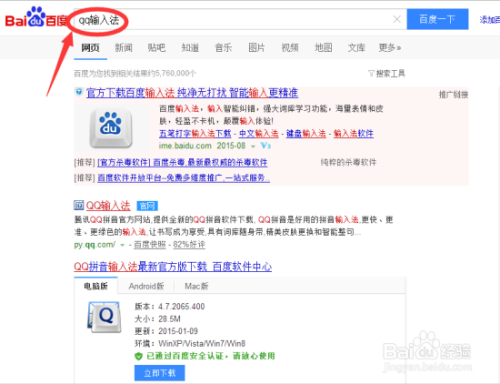Click the 立即下载 download button
Image resolution: width=500 pixels, height=384 pixels.
pyautogui.click(x=159, y=373)
